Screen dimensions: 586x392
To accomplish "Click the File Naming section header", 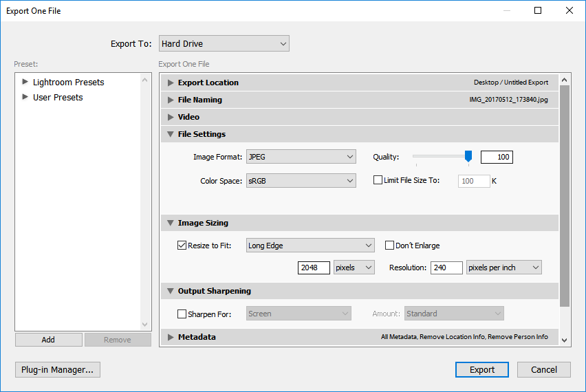I will pyautogui.click(x=360, y=100).
